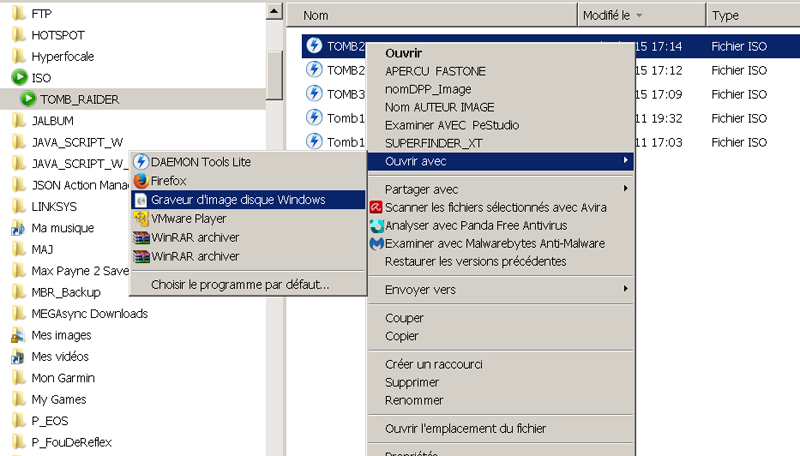Click the Malwarebytes Anti-Malware icon

pos(377,244)
